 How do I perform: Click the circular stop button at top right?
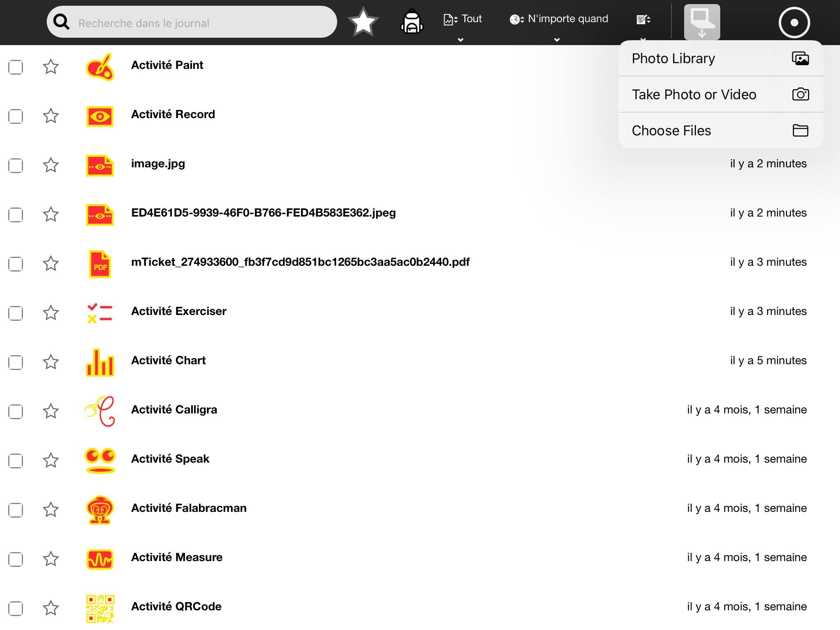[x=794, y=23]
